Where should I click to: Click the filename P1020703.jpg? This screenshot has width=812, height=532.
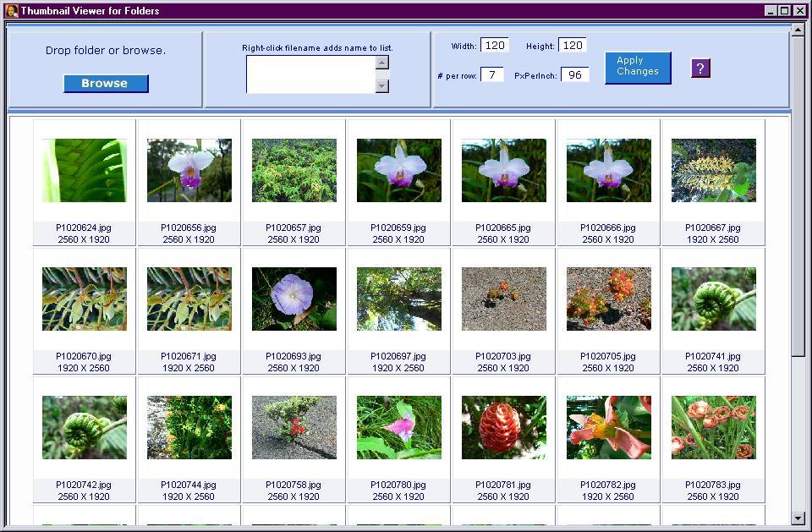pyautogui.click(x=503, y=356)
